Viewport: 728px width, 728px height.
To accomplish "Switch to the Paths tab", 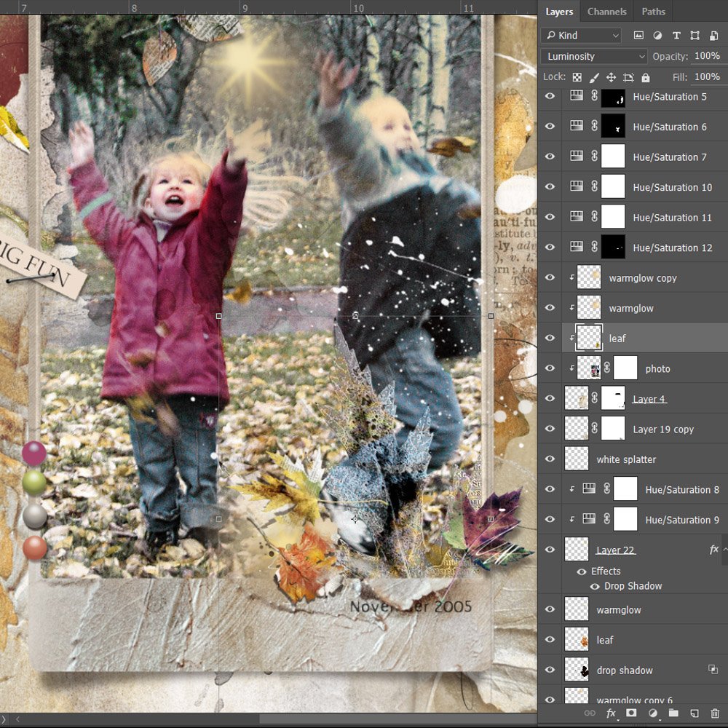I will [x=653, y=12].
